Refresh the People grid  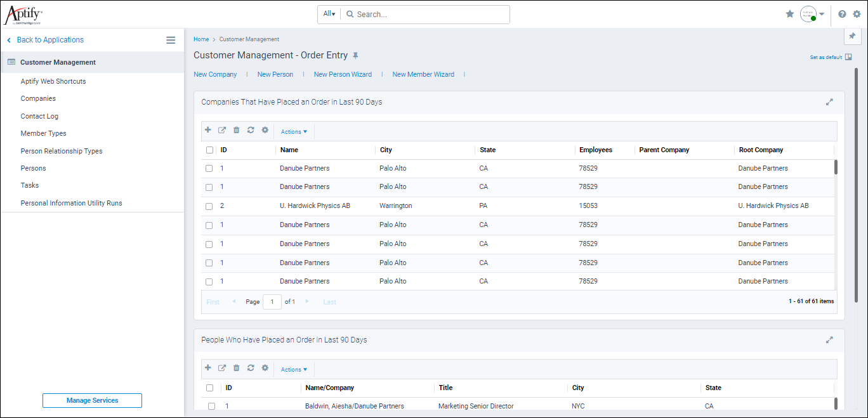pos(251,368)
